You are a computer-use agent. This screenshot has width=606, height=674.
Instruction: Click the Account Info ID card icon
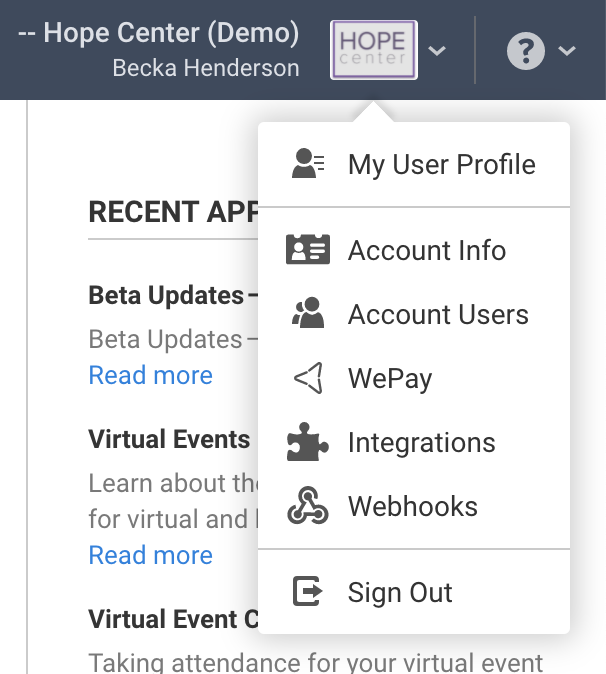(x=307, y=250)
